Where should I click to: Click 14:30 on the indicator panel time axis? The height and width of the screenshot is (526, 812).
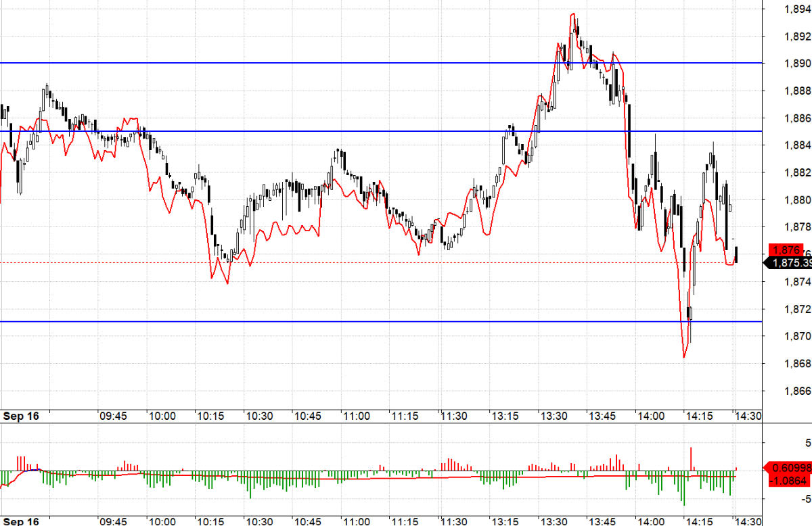pyautogui.click(x=748, y=521)
